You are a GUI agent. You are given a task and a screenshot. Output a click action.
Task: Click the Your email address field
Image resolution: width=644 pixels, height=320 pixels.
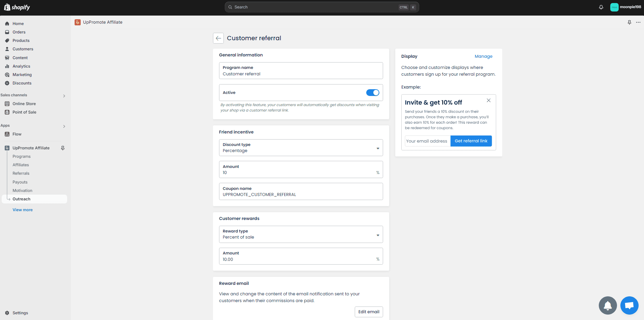(428, 141)
